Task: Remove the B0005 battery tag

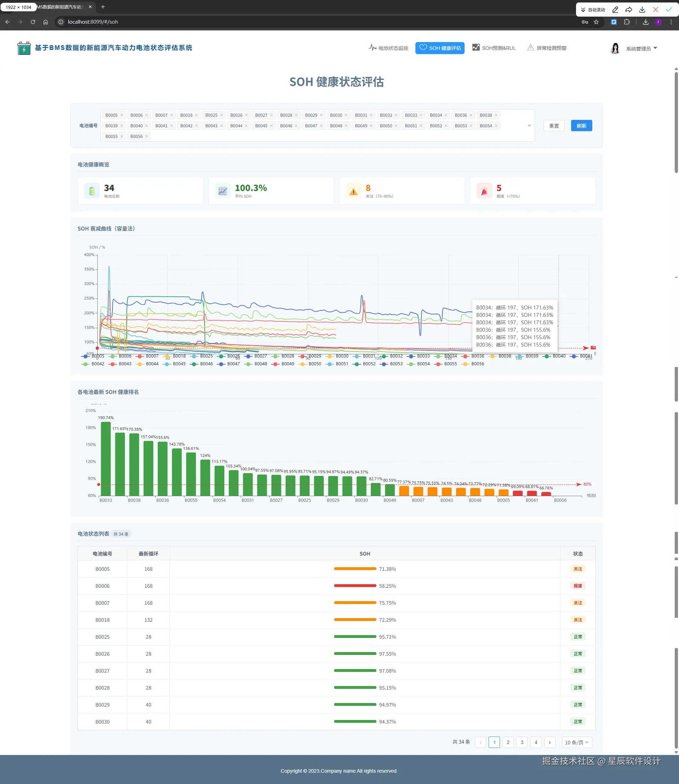Action: 122,115
